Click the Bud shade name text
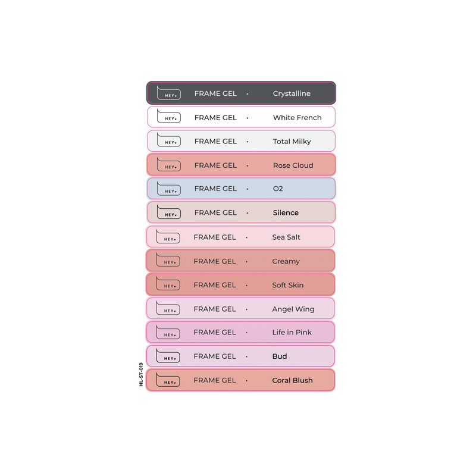The height and width of the screenshot is (476, 476). click(280, 356)
